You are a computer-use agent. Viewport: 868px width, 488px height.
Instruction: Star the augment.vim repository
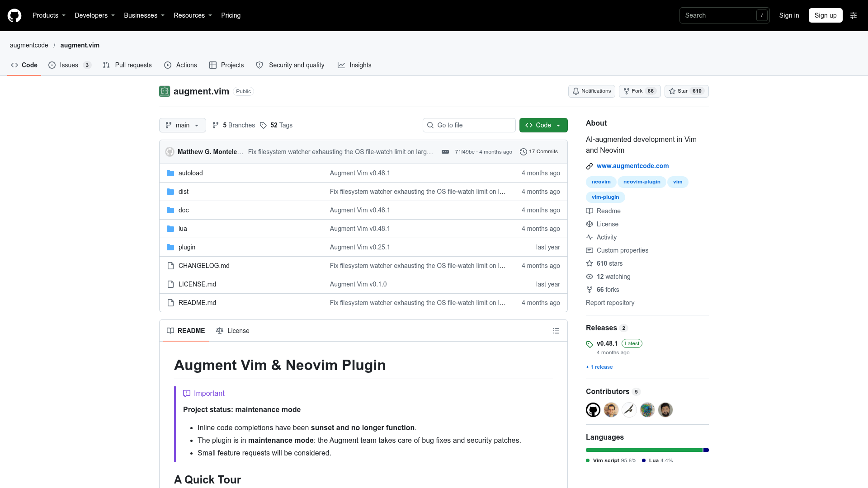click(686, 91)
